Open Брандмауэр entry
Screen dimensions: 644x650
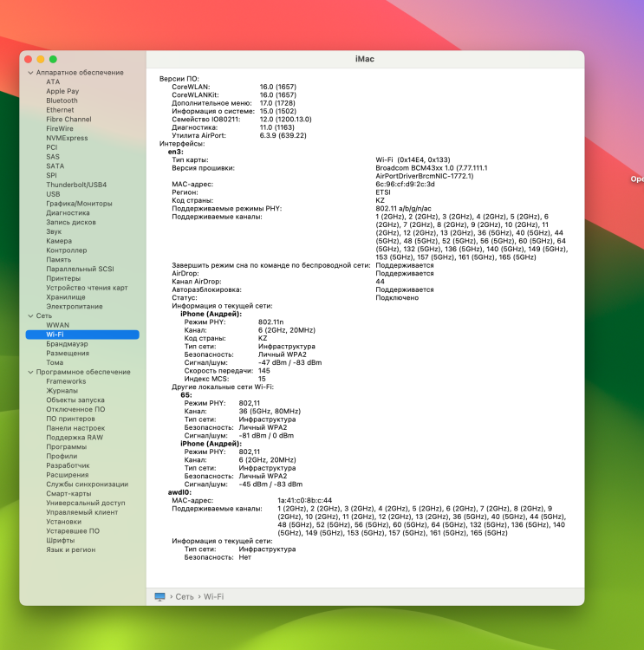tap(67, 344)
